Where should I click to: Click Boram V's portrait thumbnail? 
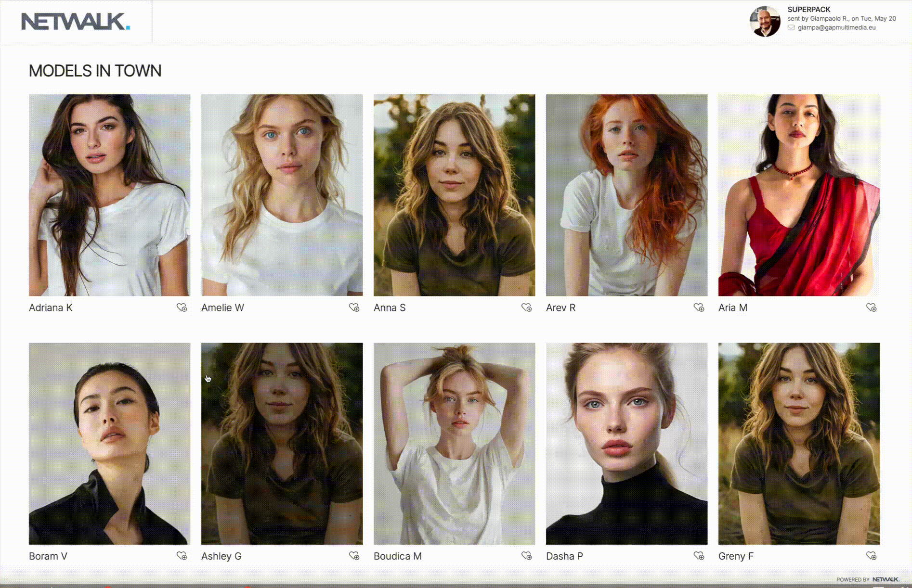pyautogui.click(x=109, y=443)
